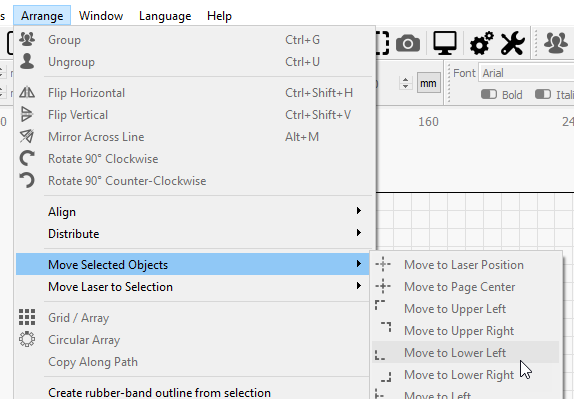Open the Language menu
Viewport: 574px width, 399px height.
[x=165, y=16]
